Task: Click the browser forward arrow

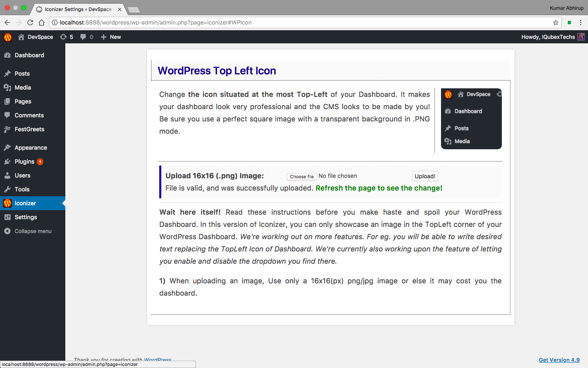Action: coord(19,22)
